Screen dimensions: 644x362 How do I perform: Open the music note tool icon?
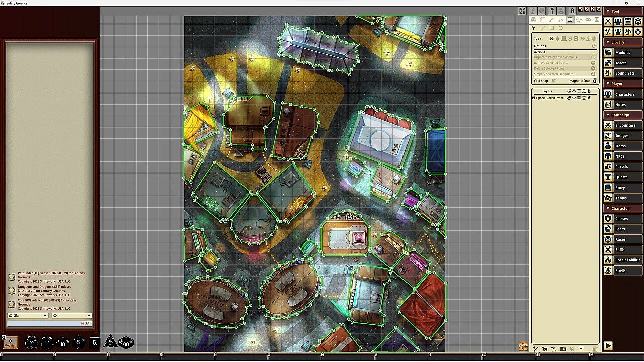pyautogui.click(x=628, y=32)
